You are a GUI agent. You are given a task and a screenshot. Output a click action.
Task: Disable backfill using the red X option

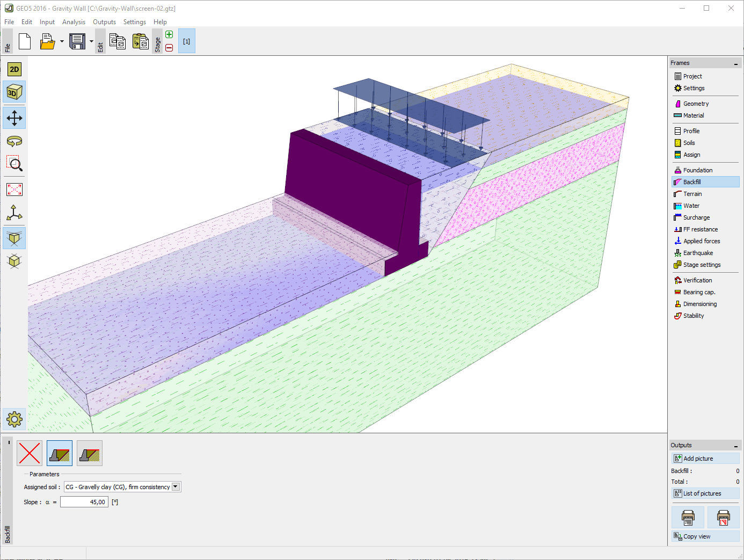[x=30, y=453]
